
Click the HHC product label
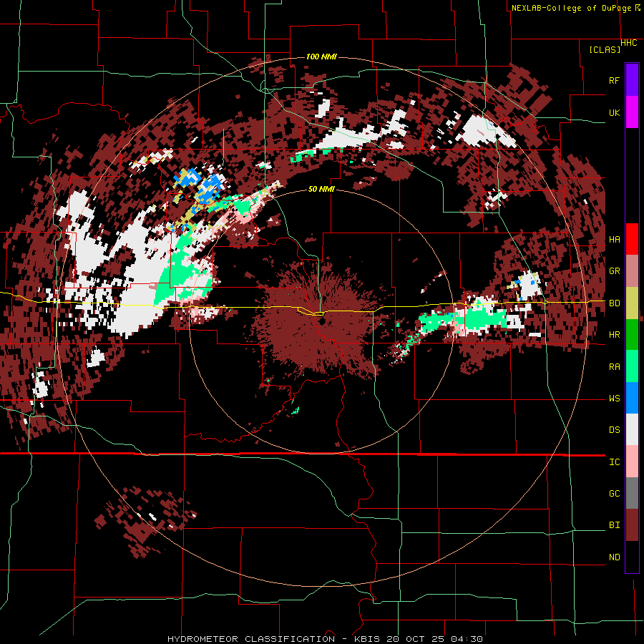tap(628, 43)
